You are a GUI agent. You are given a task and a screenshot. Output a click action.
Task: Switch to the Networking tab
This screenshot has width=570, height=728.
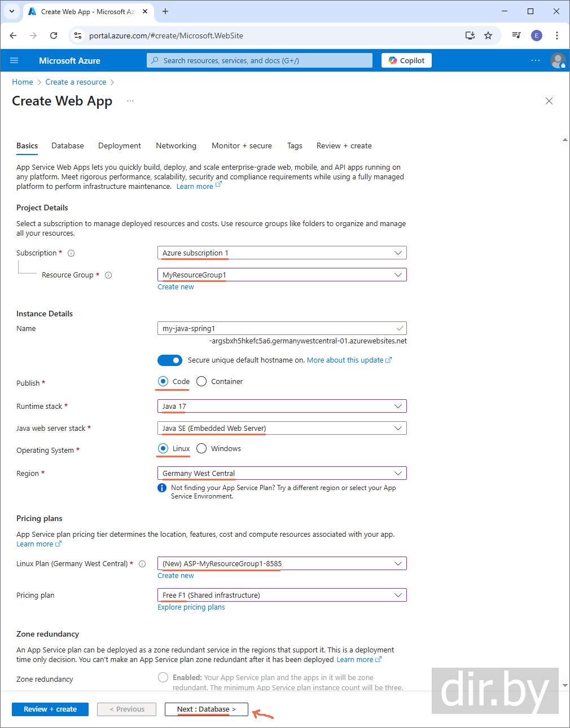pos(176,145)
